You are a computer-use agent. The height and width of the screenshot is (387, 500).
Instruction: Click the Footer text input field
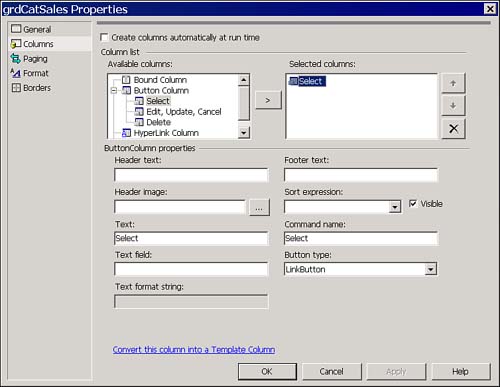coord(361,175)
